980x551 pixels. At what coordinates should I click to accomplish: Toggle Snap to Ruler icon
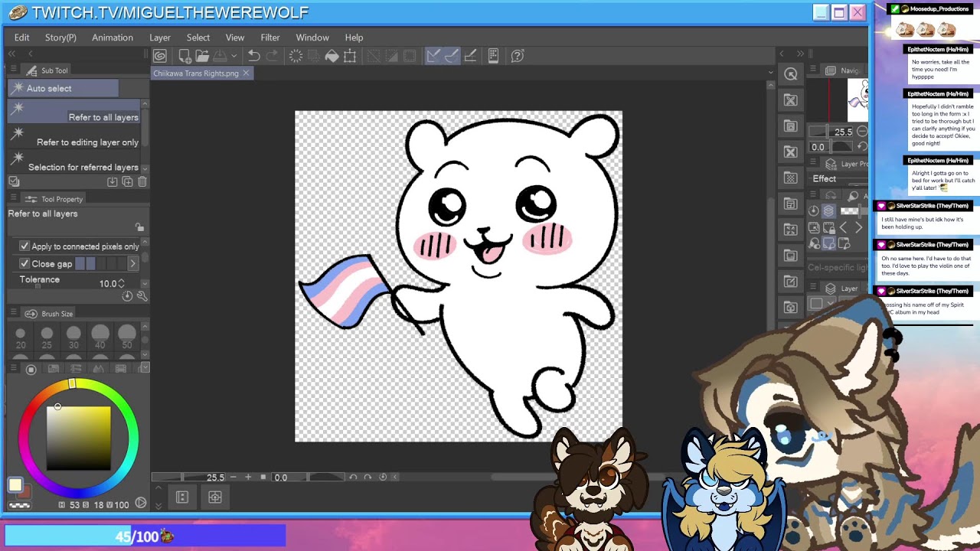tap(433, 56)
